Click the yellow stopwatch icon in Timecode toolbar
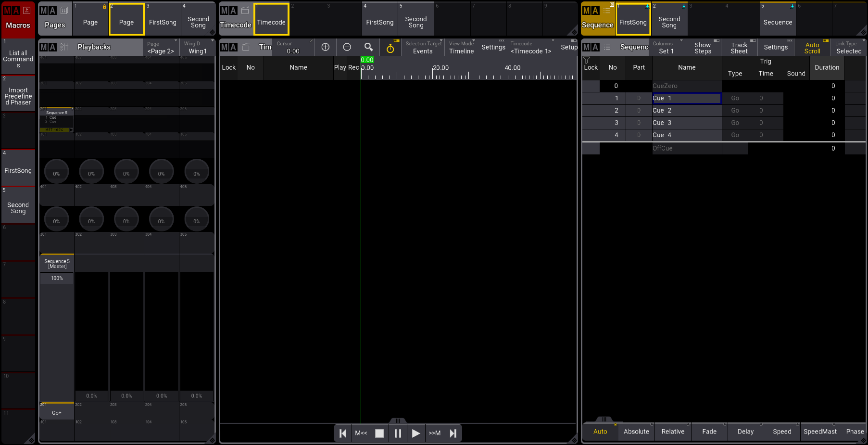Viewport: 868px width, 445px height. (390, 48)
